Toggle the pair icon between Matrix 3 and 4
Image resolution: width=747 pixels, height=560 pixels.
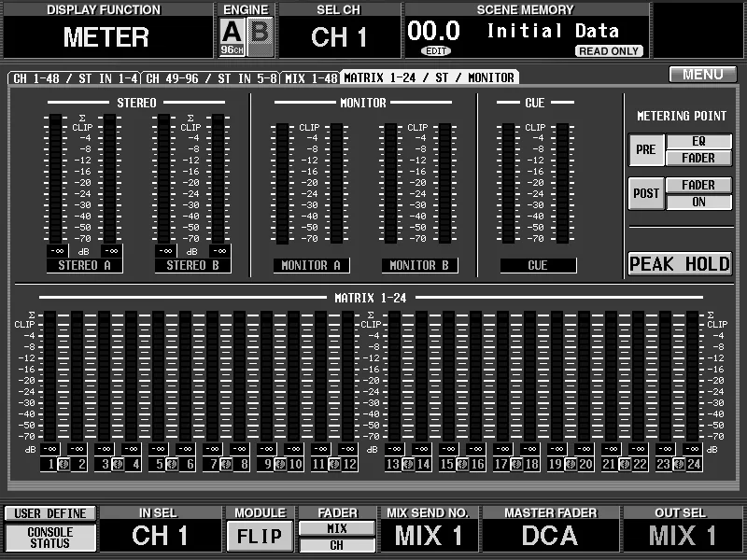pyautogui.click(x=118, y=464)
